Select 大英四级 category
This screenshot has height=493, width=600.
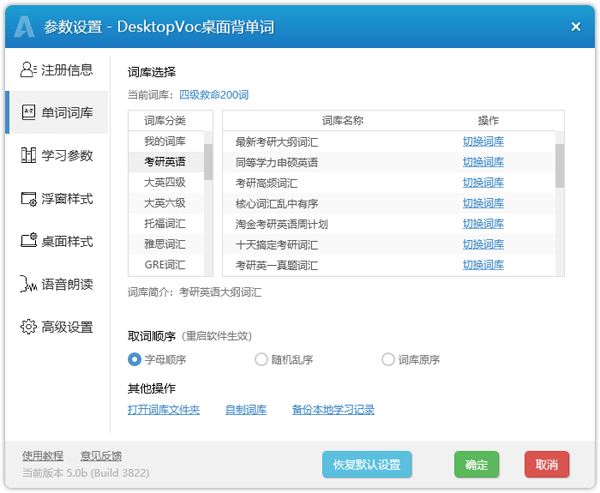coord(166,183)
